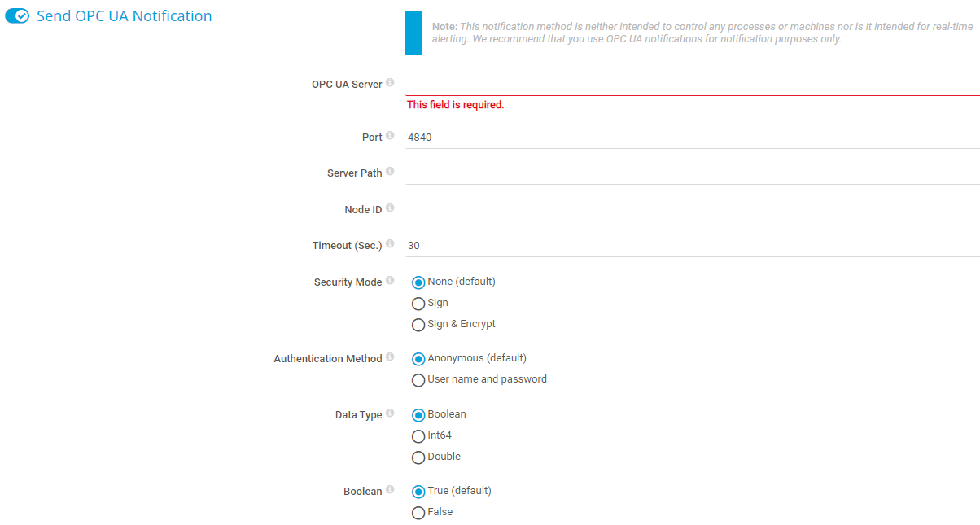The width and height of the screenshot is (980, 525).
Task: Click the Server Path text field
Action: click(692, 173)
